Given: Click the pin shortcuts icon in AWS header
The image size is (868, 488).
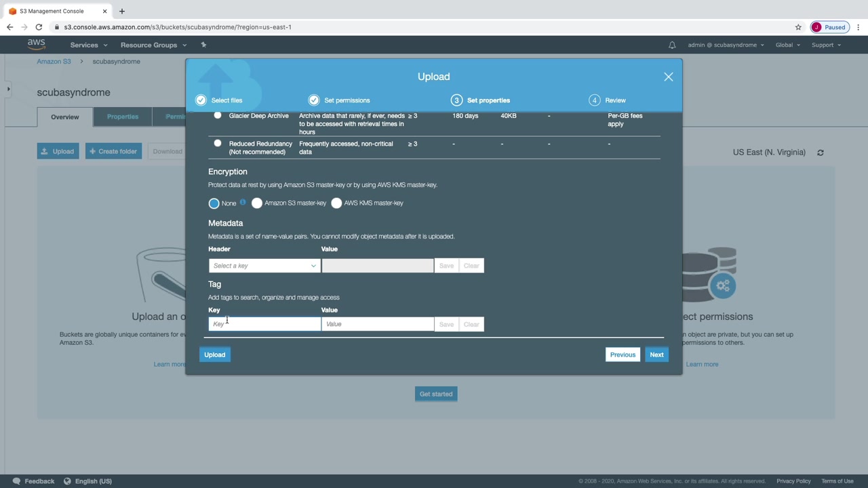Looking at the screenshot, I should click(x=203, y=45).
